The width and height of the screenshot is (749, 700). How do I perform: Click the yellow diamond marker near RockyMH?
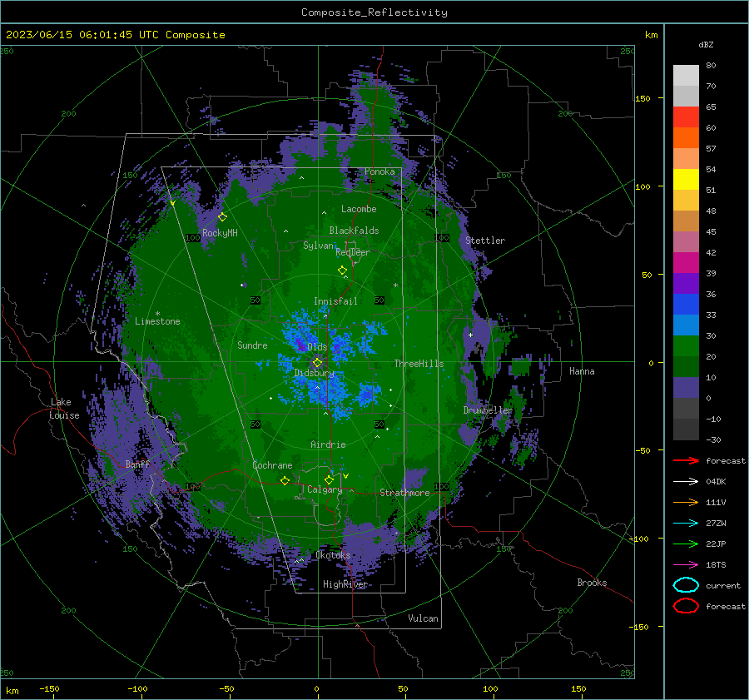(222, 217)
